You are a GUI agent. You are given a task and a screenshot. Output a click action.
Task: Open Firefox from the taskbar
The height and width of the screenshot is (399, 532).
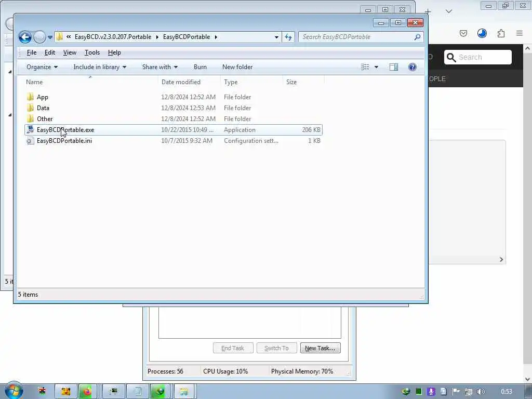pyautogui.click(x=87, y=392)
